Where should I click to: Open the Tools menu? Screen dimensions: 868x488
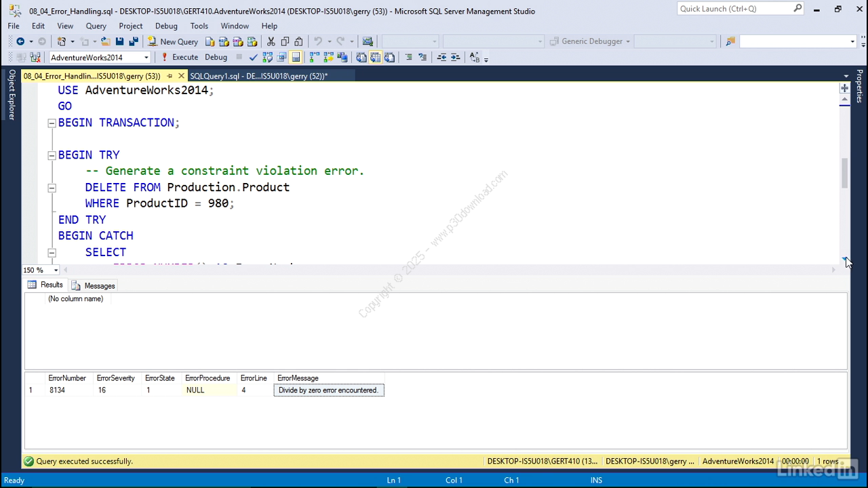199,26
